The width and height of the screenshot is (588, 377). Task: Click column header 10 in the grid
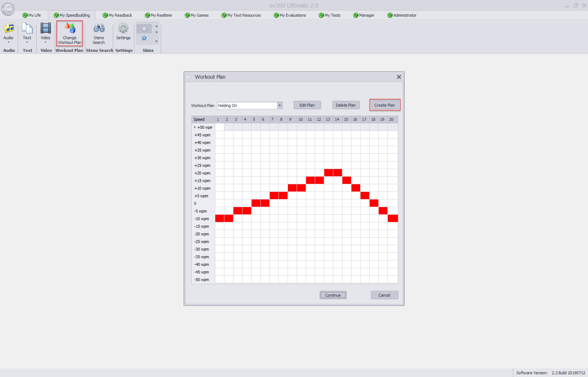[301, 120]
